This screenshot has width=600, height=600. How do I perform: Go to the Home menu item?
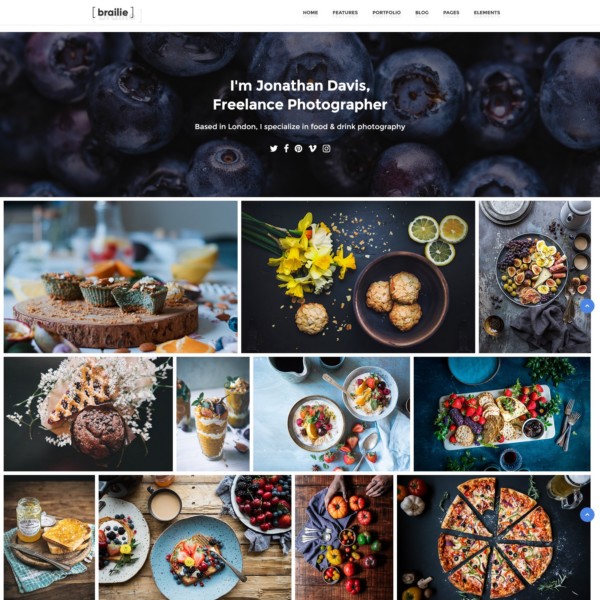[x=310, y=13]
